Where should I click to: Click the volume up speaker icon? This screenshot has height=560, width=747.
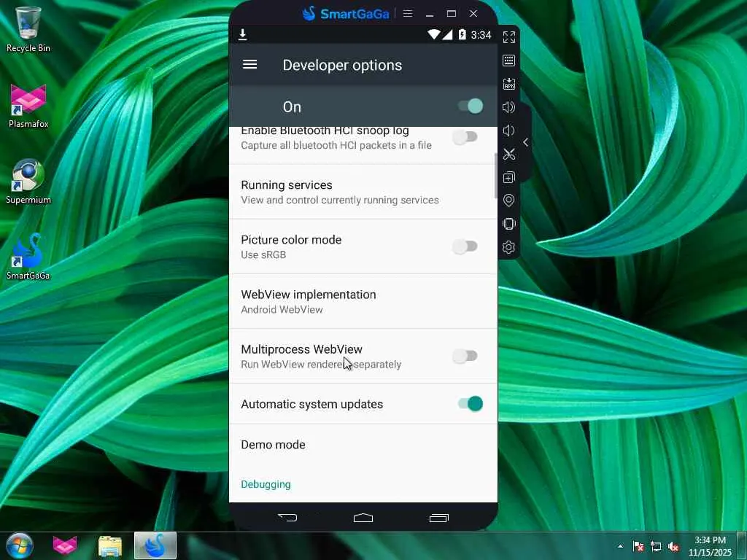(x=508, y=107)
